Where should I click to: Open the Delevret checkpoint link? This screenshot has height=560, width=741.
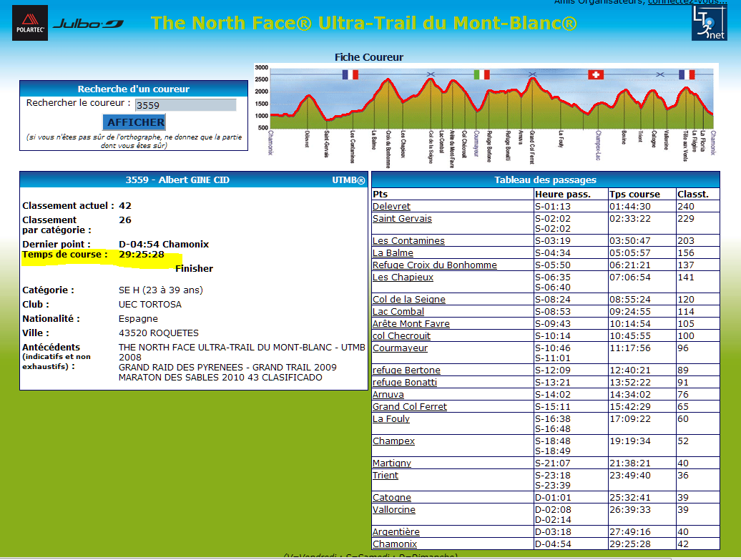[x=391, y=207]
